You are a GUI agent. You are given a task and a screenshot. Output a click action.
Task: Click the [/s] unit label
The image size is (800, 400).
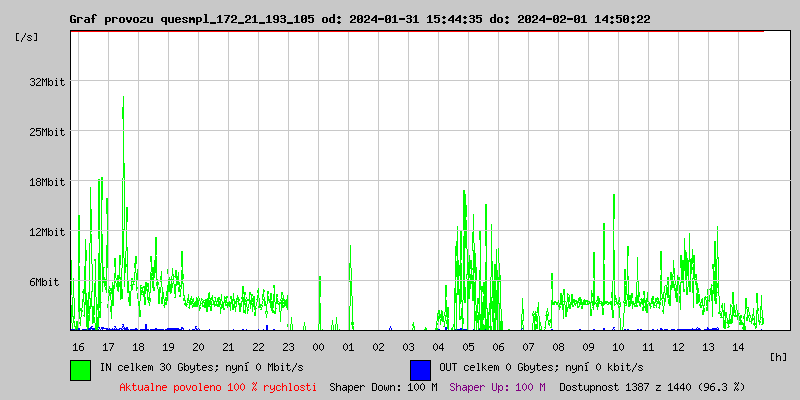tap(27, 37)
